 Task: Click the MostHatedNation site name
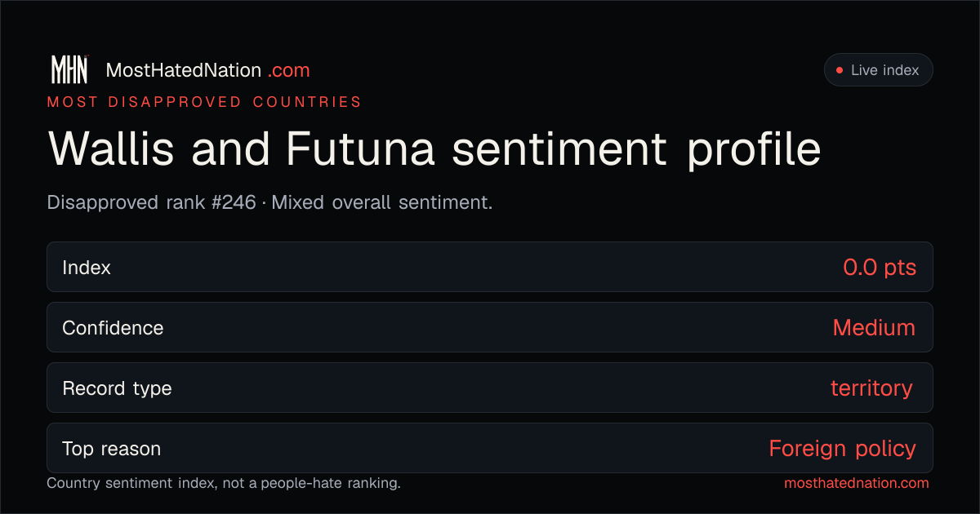coord(184,70)
